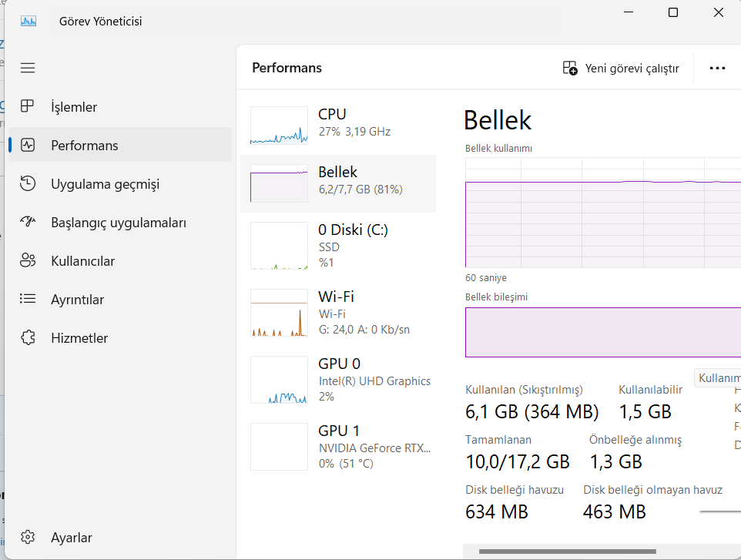Screen dimensions: 741x560
Task: Select GPU 1 NVIDIA GeForce entry
Action: pyautogui.click(x=337, y=446)
